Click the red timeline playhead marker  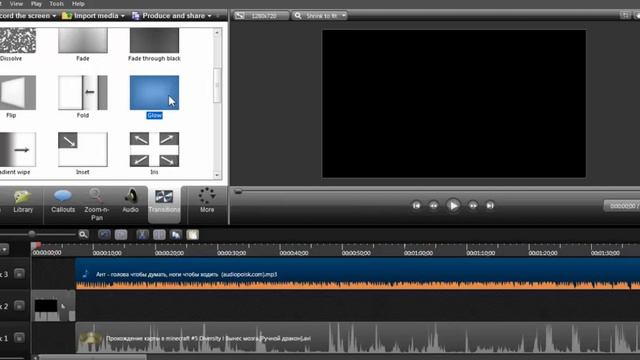(36, 245)
